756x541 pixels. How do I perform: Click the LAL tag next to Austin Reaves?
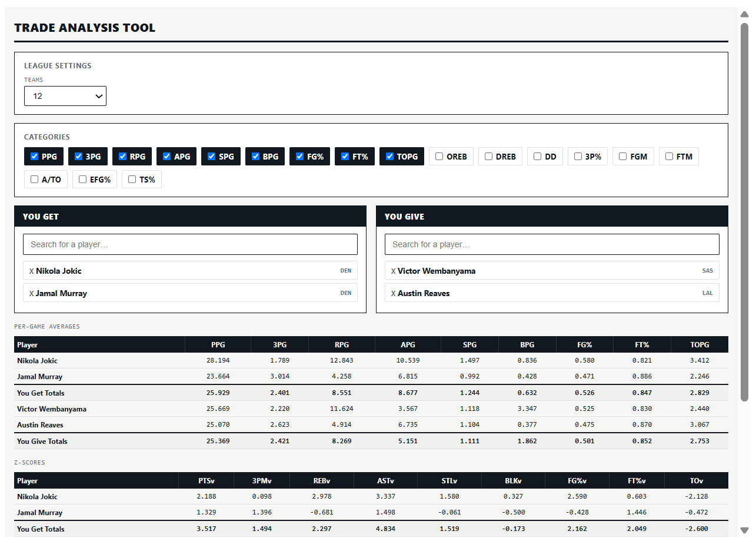point(708,294)
